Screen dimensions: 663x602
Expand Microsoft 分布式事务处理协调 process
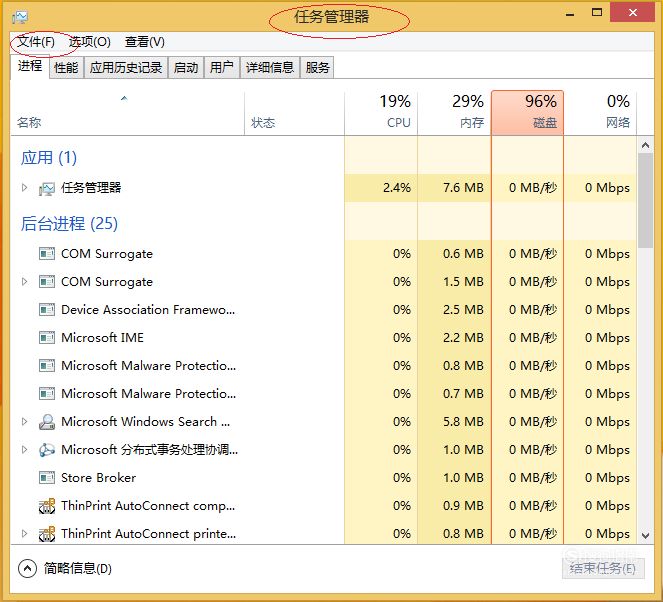tap(25, 449)
